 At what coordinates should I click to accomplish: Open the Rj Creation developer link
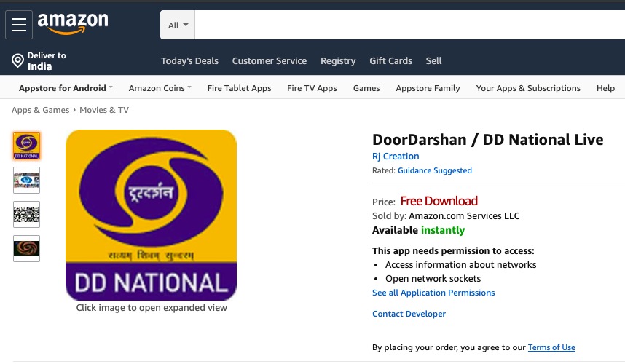[x=396, y=156]
